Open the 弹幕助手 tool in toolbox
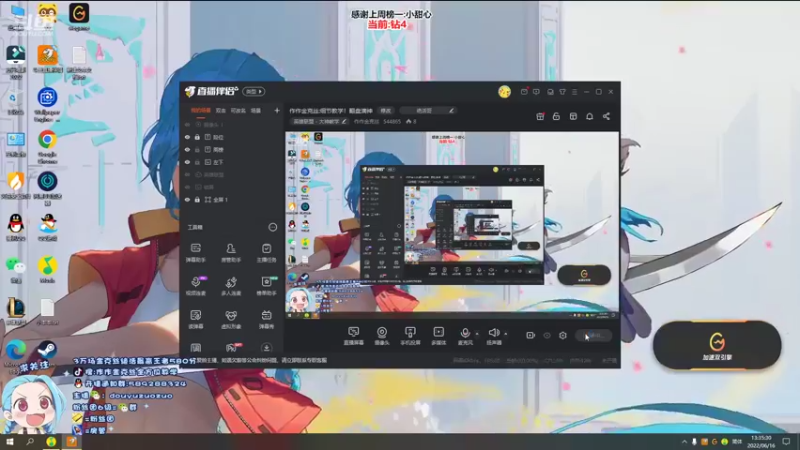Viewport: 800px width, 450px height. click(196, 253)
